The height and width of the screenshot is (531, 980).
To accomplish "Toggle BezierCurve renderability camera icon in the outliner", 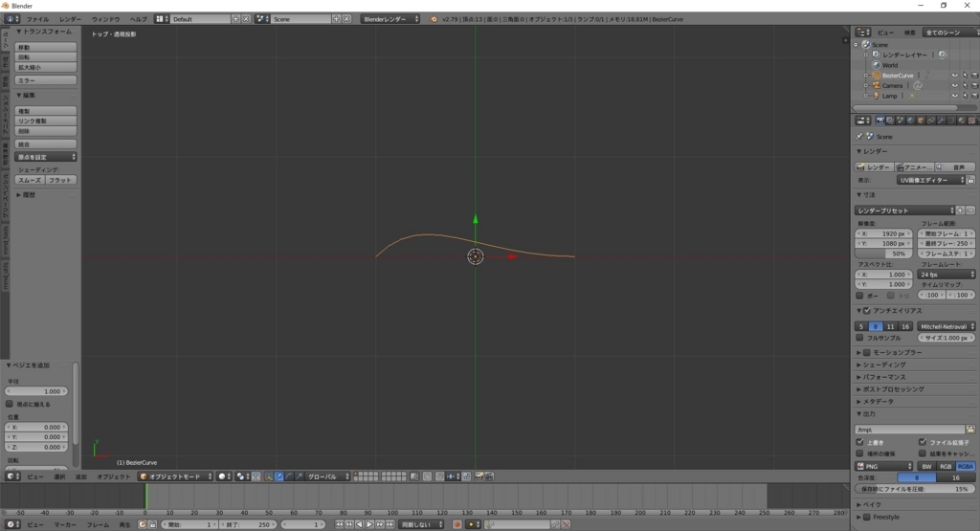I will coord(974,76).
